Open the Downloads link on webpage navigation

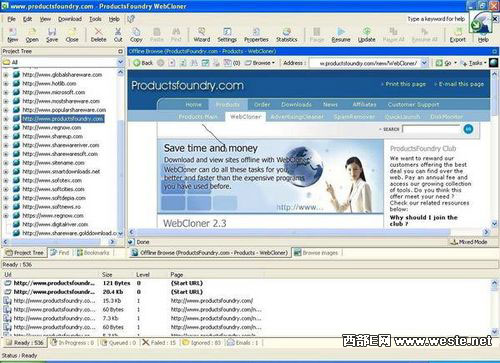tap(296, 105)
